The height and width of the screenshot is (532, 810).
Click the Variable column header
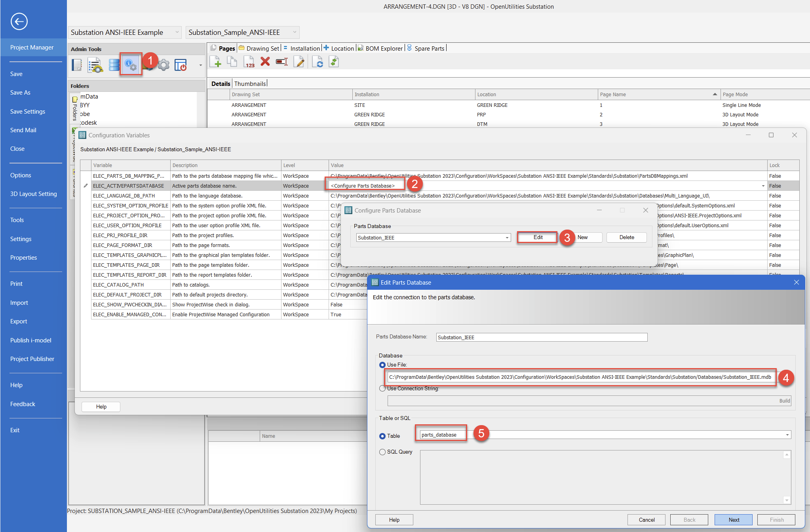[131, 165]
